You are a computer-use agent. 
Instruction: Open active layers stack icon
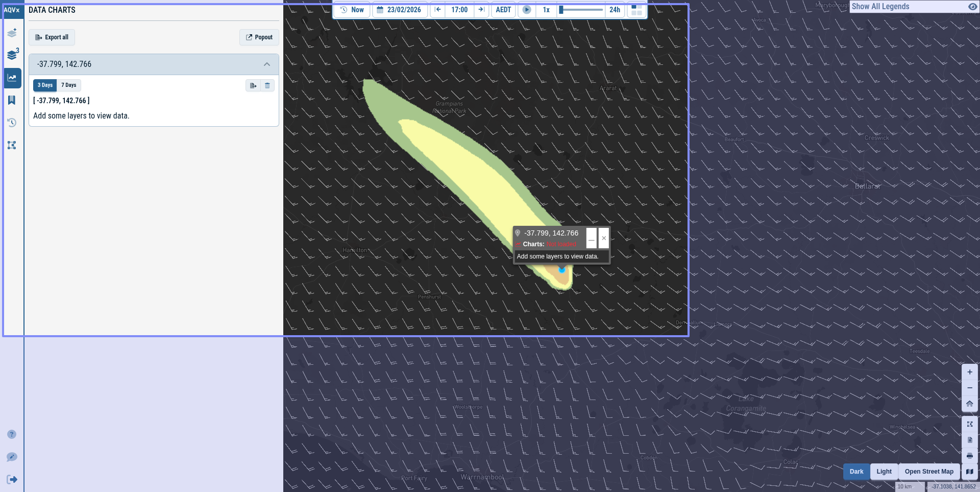click(x=12, y=55)
